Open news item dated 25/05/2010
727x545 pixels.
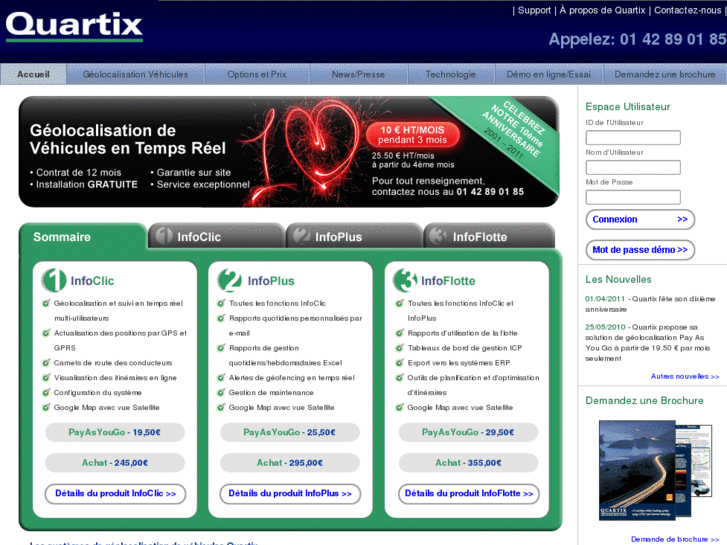pos(648,343)
